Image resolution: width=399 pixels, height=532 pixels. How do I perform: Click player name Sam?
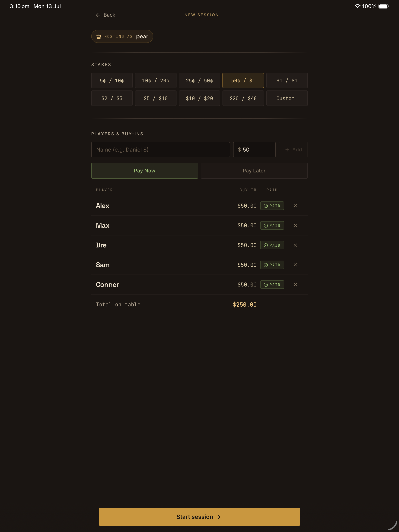point(103,265)
